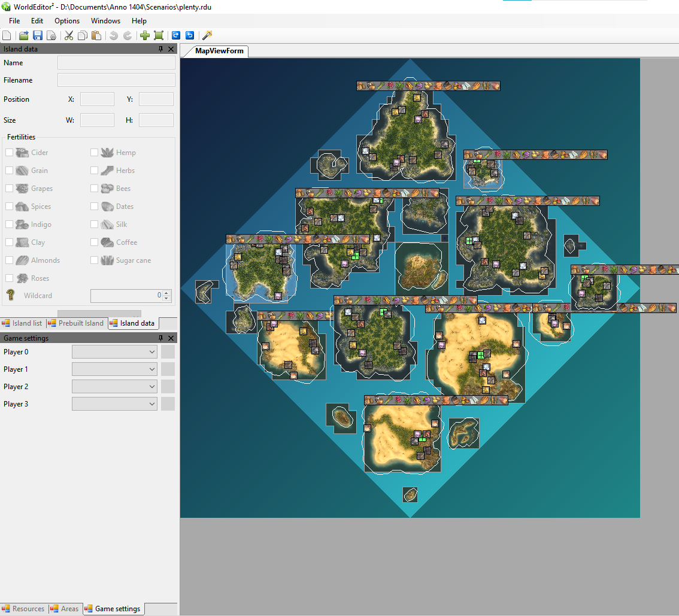Screen dimensions: 679x616
Task: Enable the Spices fertility checkbox
Action: pyautogui.click(x=9, y=207)
